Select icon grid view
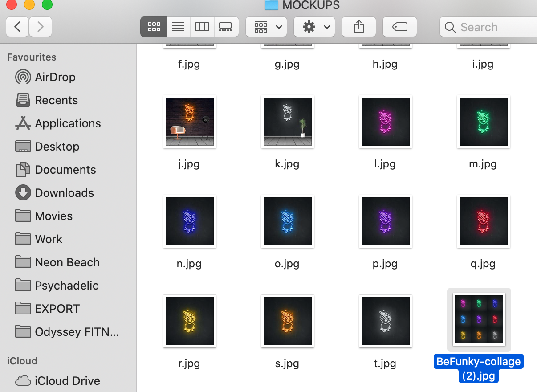Image resolution: width=537 pixels, height=392 pixels. 153,27
